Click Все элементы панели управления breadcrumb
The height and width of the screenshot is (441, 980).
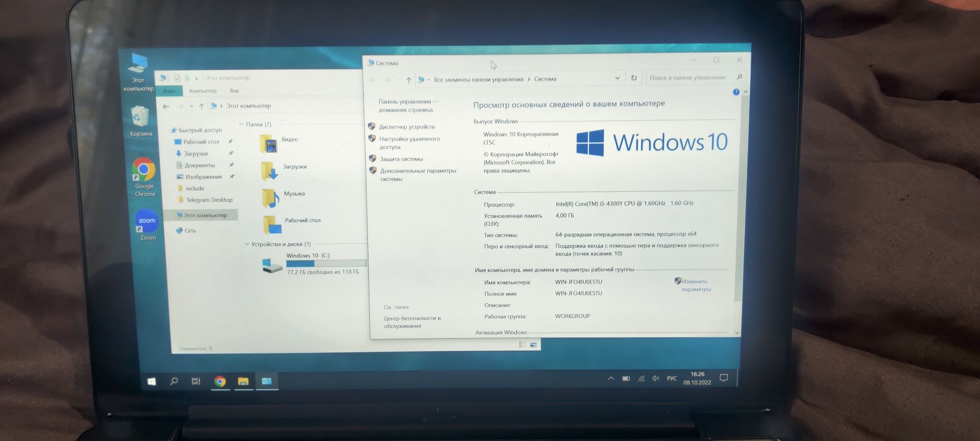click(478, 79)
